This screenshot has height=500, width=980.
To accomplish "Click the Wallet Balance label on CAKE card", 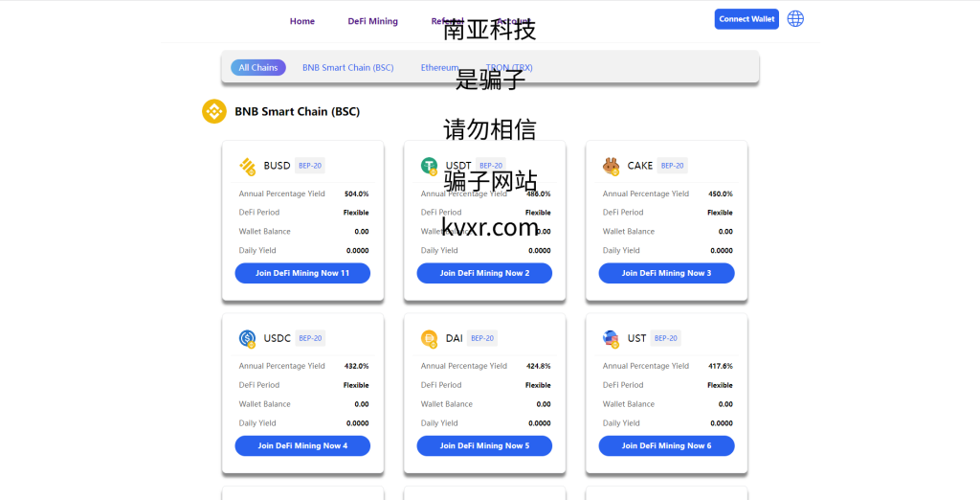I will click(628, 232).
